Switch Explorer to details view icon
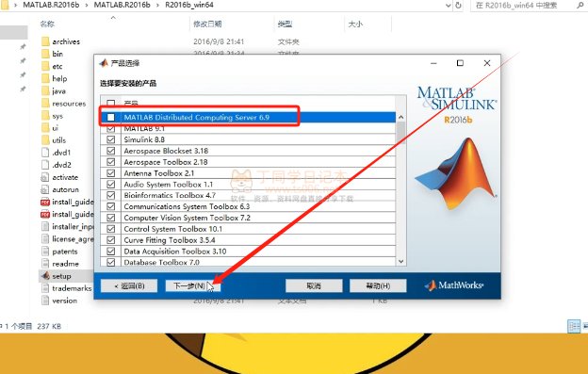 coord(574,326)
